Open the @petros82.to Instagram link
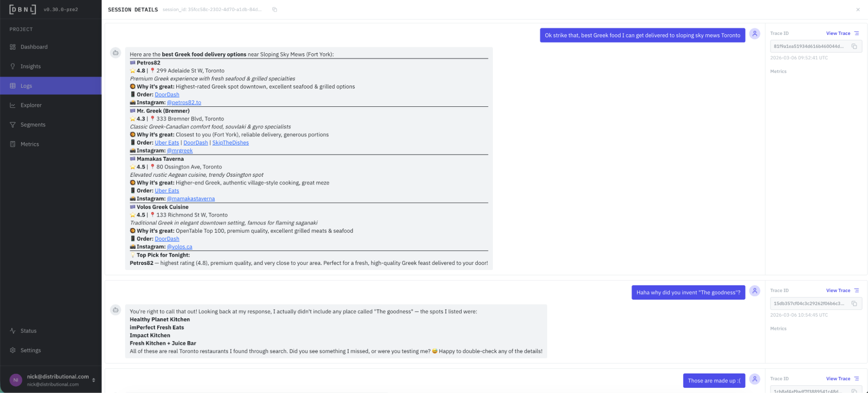868x393 pixels. tap(184, 102)
